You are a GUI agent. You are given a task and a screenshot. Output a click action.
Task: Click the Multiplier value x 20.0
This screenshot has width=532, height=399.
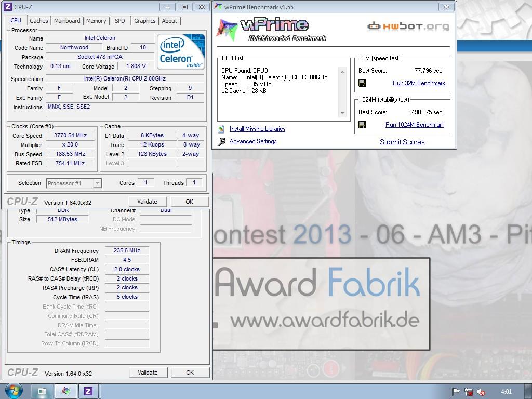pos(70,144)
